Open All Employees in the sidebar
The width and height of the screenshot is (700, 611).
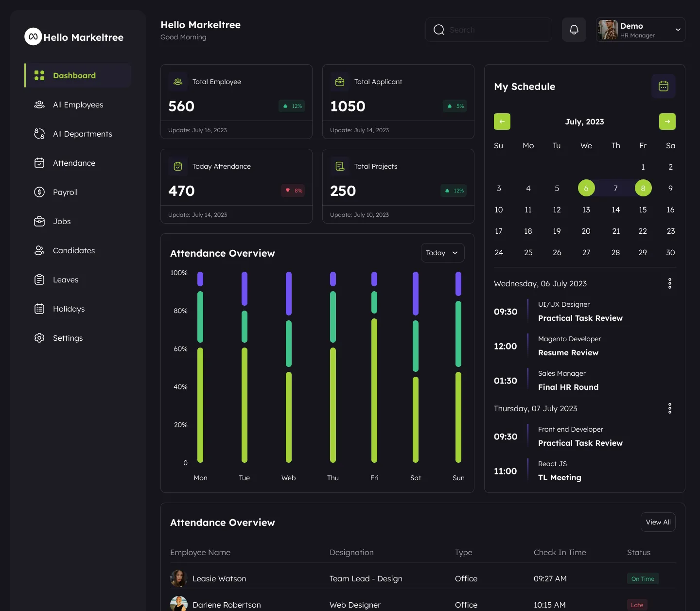(x=78, y=105)
